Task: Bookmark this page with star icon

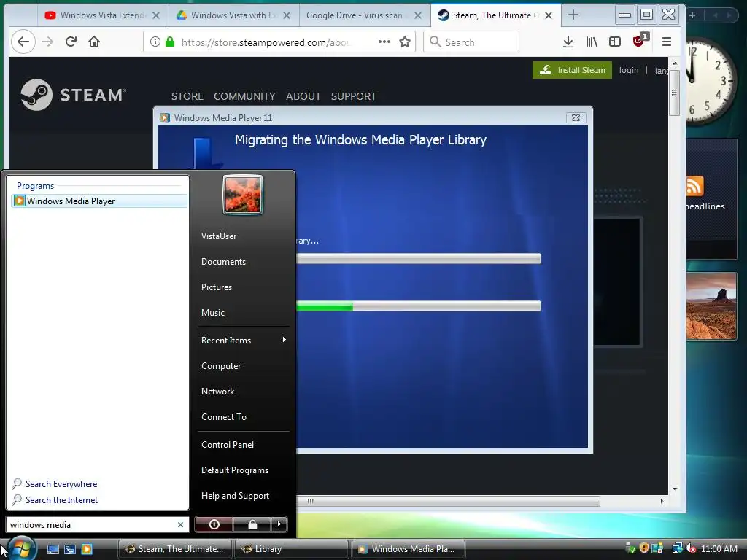Action: [x=405, y=42]
